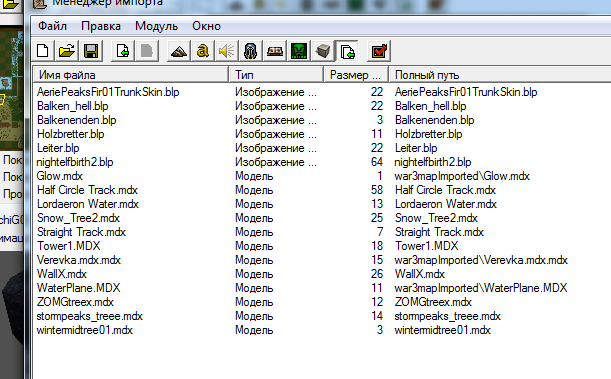Click the full path war3mapImported\Glow.mdx
This screenshot has width=611, height=379.
coord(462,176)
